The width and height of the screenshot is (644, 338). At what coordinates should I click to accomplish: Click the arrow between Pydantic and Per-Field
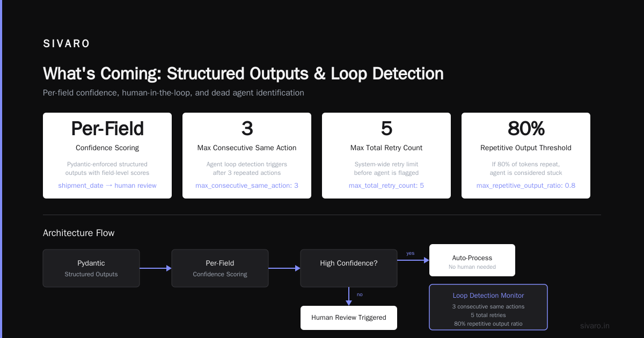(x=156, y=268)
